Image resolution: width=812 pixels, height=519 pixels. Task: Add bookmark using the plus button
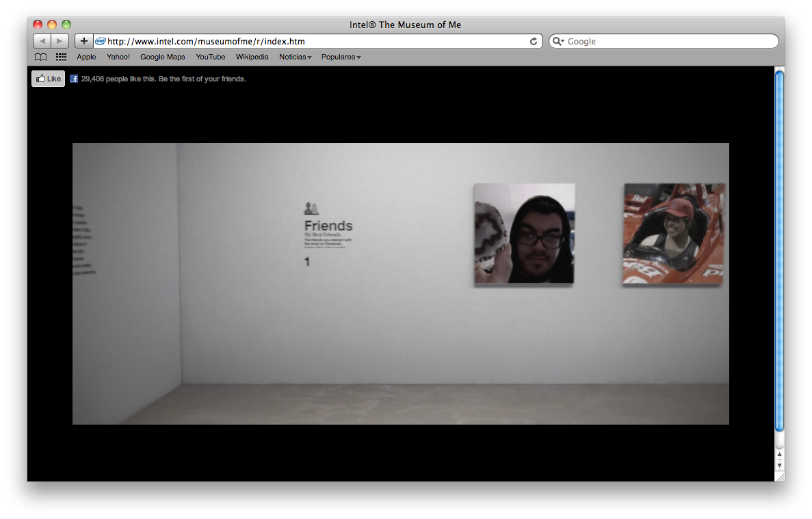83,41
